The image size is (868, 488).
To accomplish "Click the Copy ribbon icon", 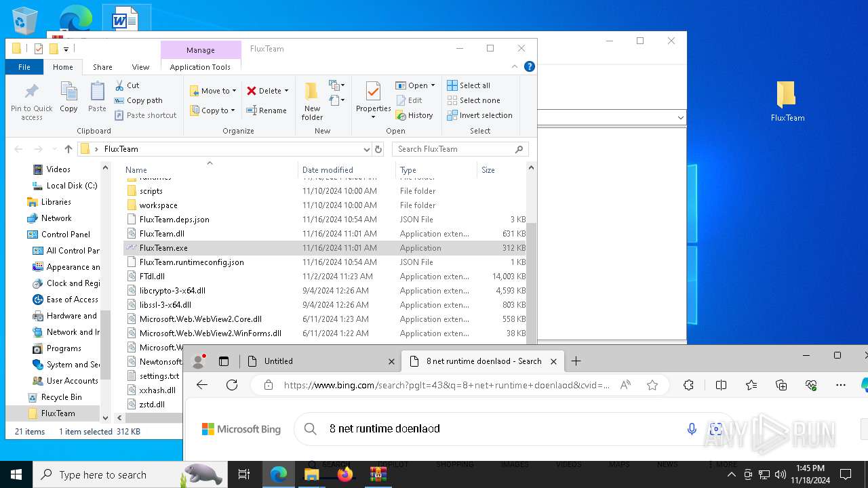I will pyautogui.click(x=68, y=97).
